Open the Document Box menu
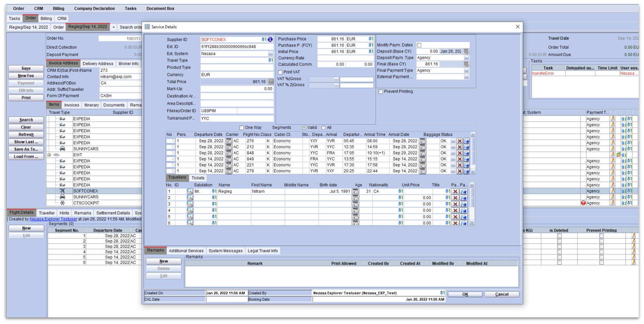This screenshot has height=324, width=644. 160,9
